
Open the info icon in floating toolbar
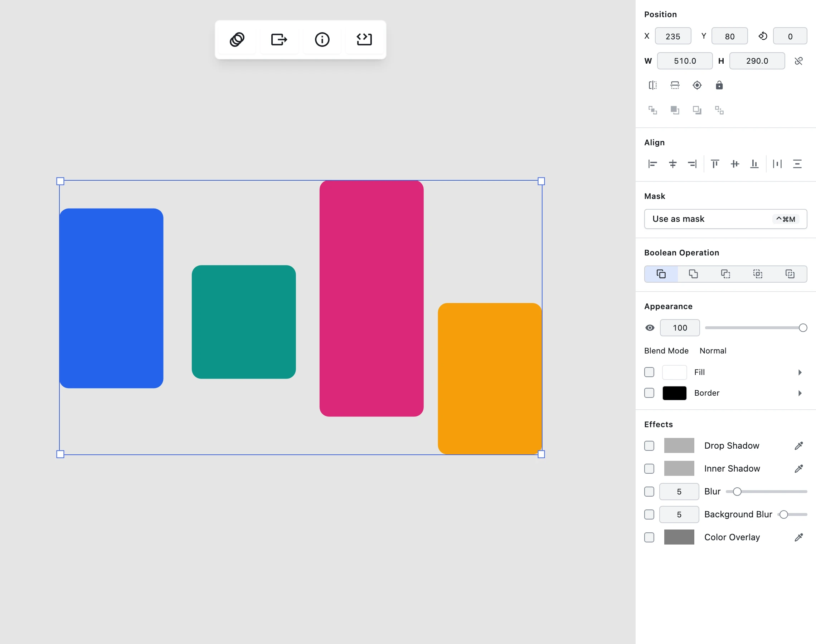click(322, 40)
